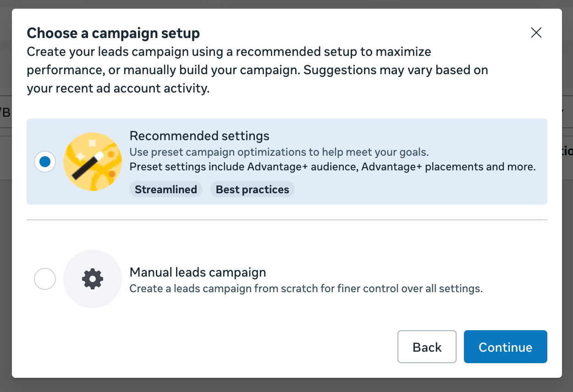The image size is (573, 392).
Task: Click the magic wand illustration icon
Action: pos(93,162)
